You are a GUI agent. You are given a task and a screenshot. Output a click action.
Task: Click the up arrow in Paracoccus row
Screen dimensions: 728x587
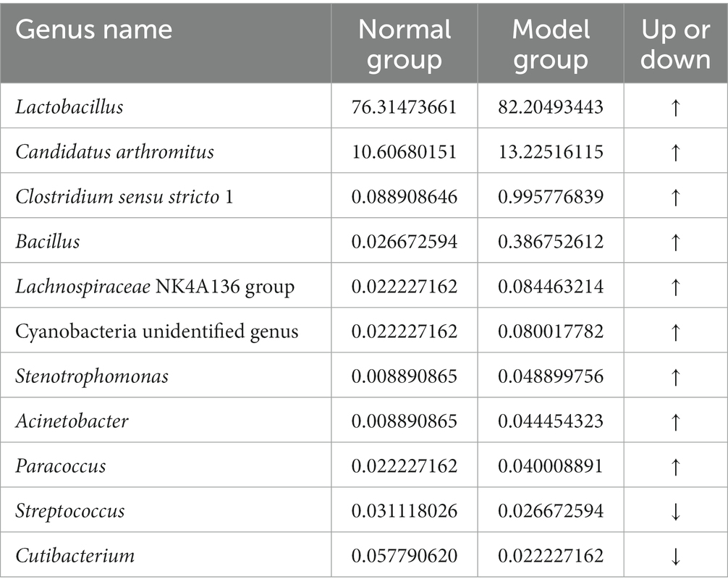click(x=676, y=466)
